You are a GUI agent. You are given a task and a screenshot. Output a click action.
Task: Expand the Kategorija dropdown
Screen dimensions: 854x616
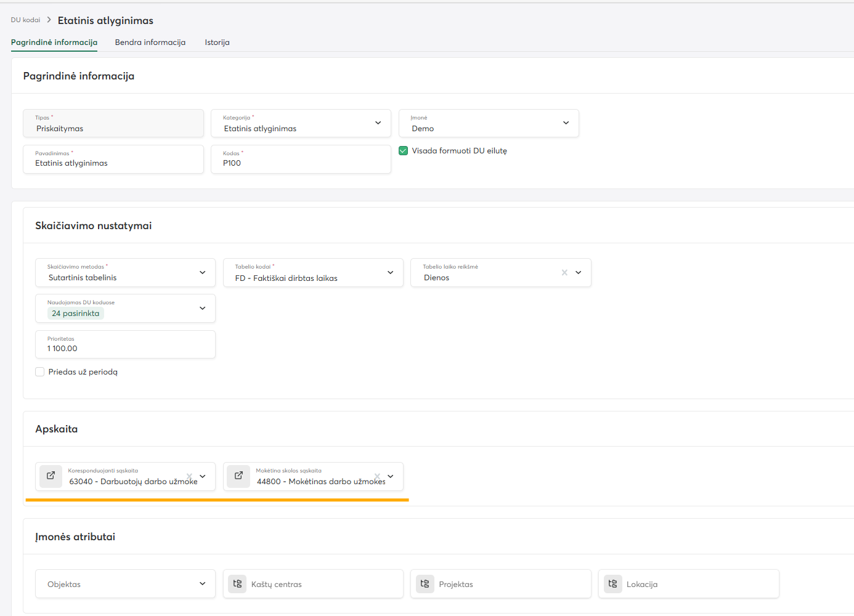378,123
